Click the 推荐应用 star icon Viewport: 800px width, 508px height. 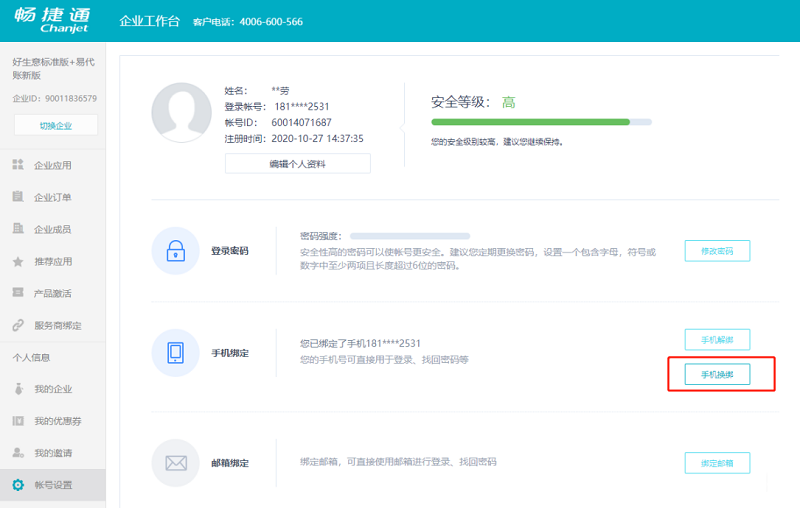tap(18, 262)
